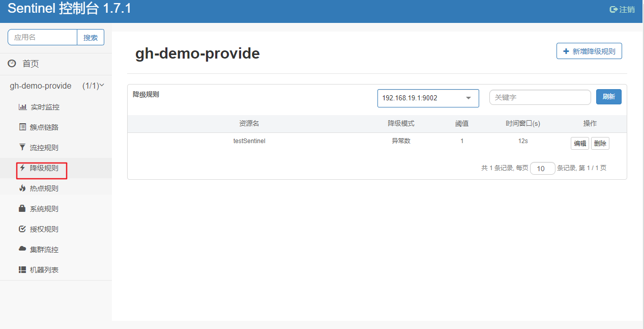The image size is (644, 329).
Task: Focus the 关键字 filter field
Action: coord(540,97)
